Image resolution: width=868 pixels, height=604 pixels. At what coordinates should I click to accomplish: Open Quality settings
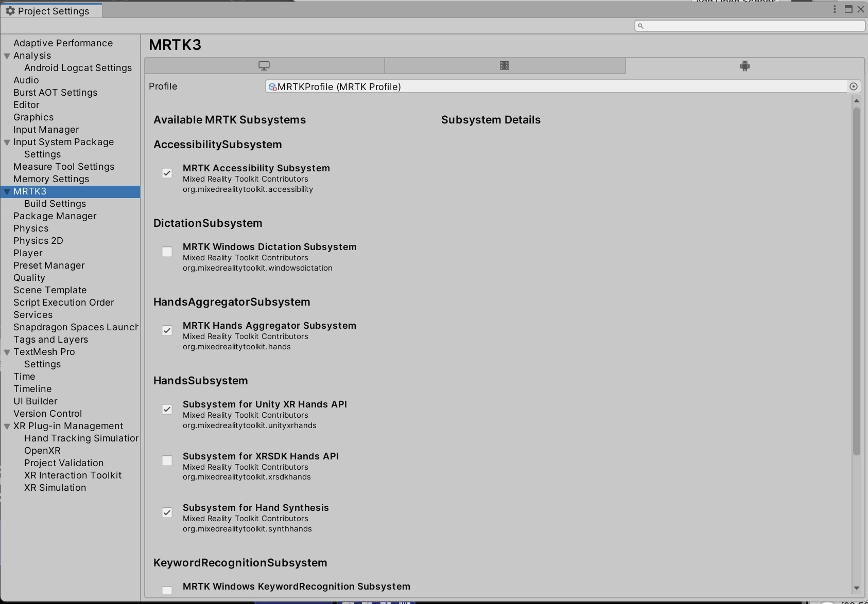pos(70,278)
